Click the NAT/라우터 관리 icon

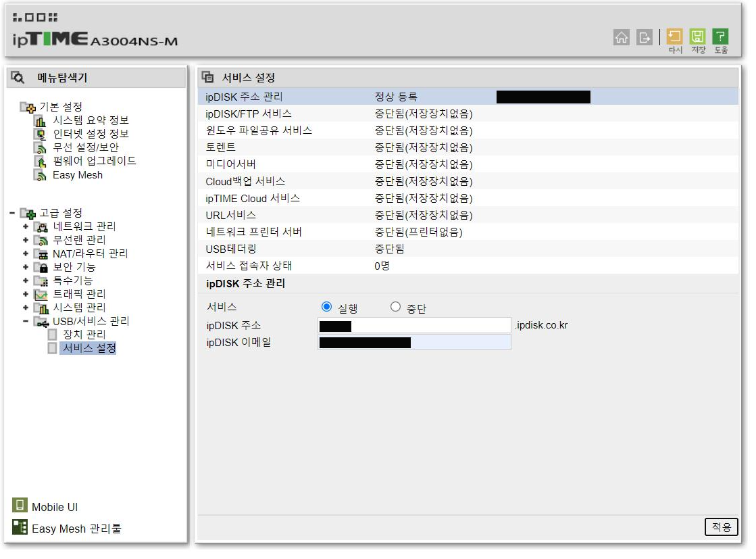pyautogui.click(x=41, y=253)
